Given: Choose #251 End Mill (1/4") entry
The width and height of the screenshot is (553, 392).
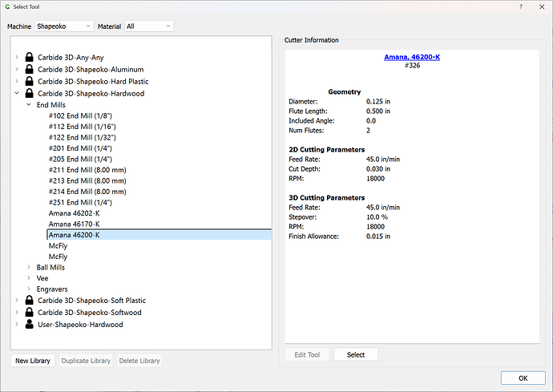Looking at the screenshot, I should click(x=80, y=202).
